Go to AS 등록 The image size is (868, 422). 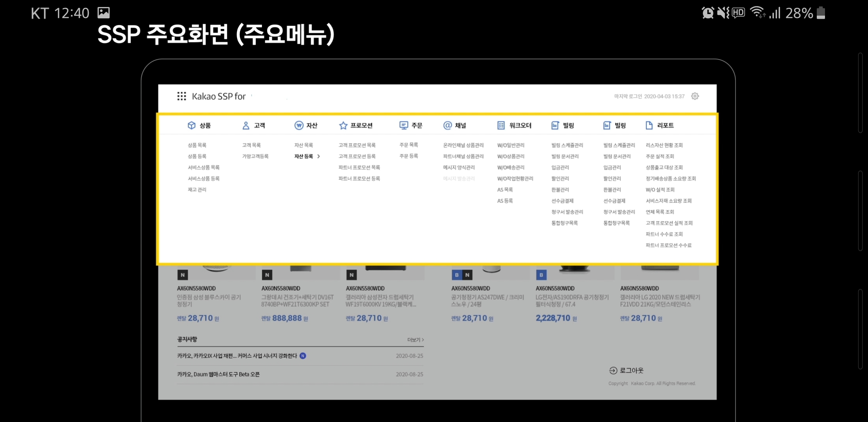(x=505, y=201)
